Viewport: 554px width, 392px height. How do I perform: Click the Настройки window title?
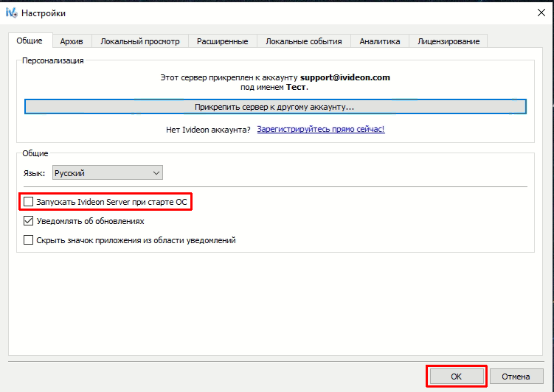[44, 13]
